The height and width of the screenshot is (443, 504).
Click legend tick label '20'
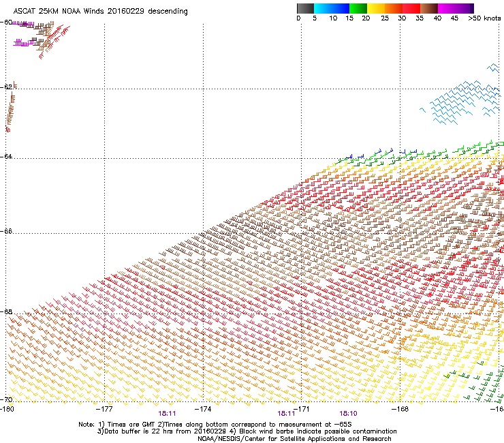tap(366, 18)
